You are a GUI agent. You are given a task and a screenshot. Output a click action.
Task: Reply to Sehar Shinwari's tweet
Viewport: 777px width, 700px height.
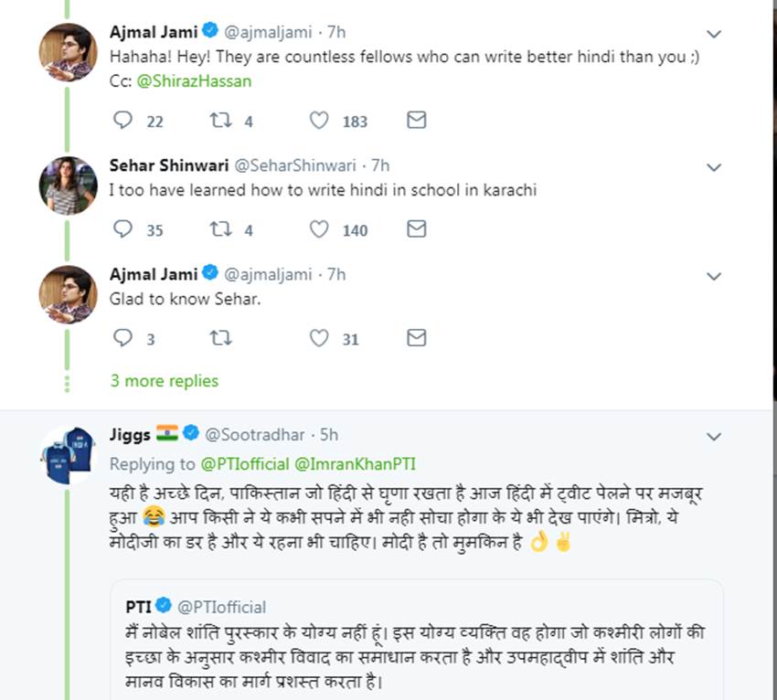(x=123, y=229)
